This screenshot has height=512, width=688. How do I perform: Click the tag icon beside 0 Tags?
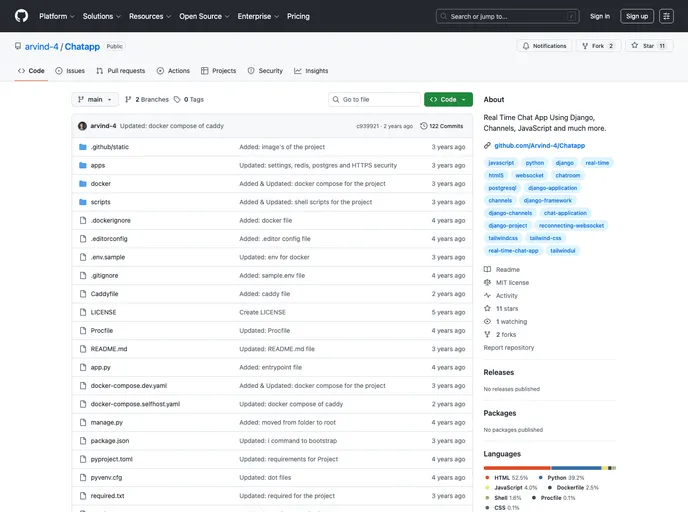coord(176,100)
